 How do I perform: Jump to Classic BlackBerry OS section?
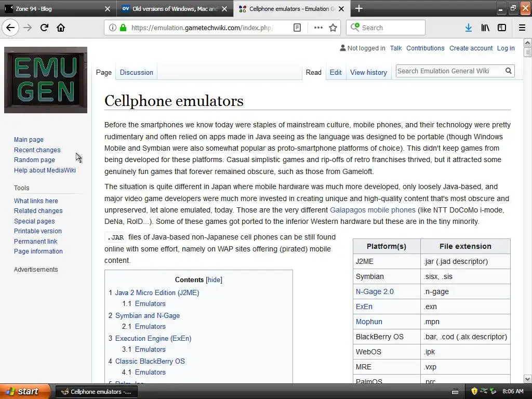tap(150, 362)
